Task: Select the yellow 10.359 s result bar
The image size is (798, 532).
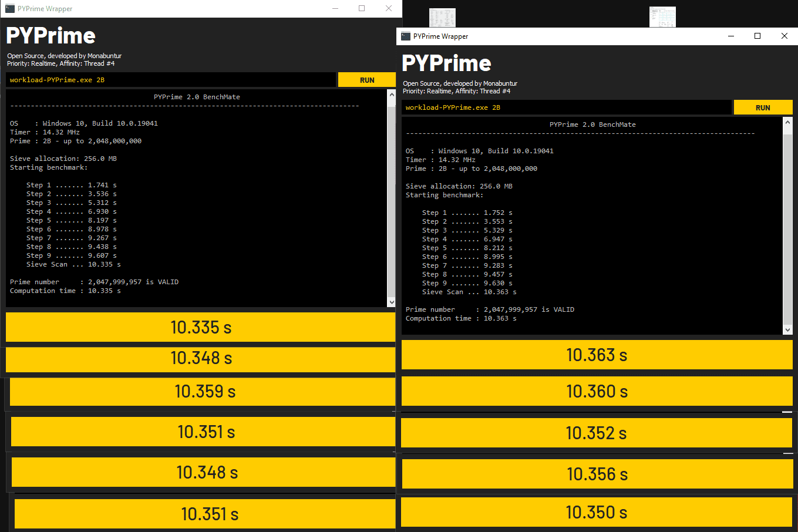Action: coord(203,392)
